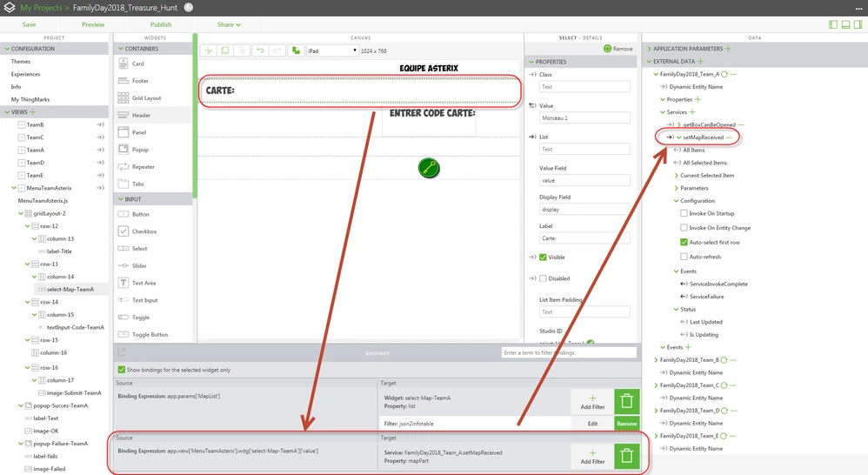
Task: Click the green key button on canvas
Action: (x=429, y=168)
